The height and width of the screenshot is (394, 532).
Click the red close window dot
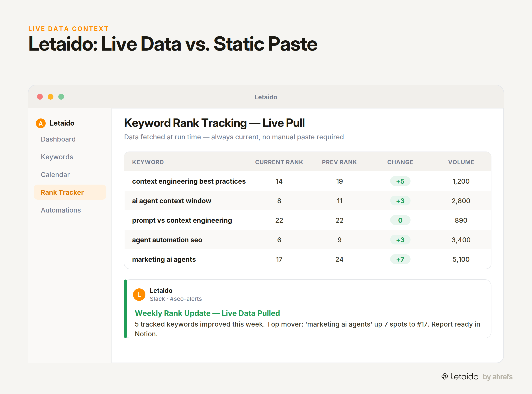click(40, 97)
